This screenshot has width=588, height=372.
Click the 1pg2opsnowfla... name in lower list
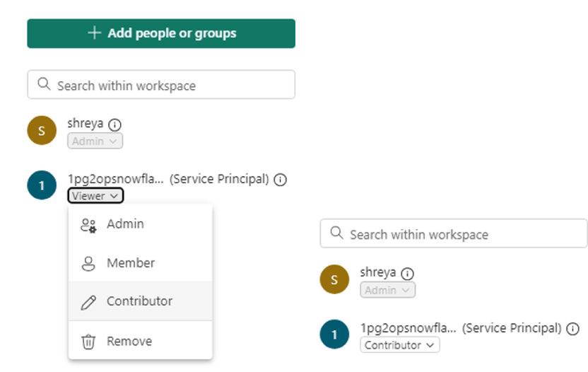point(408,328)
